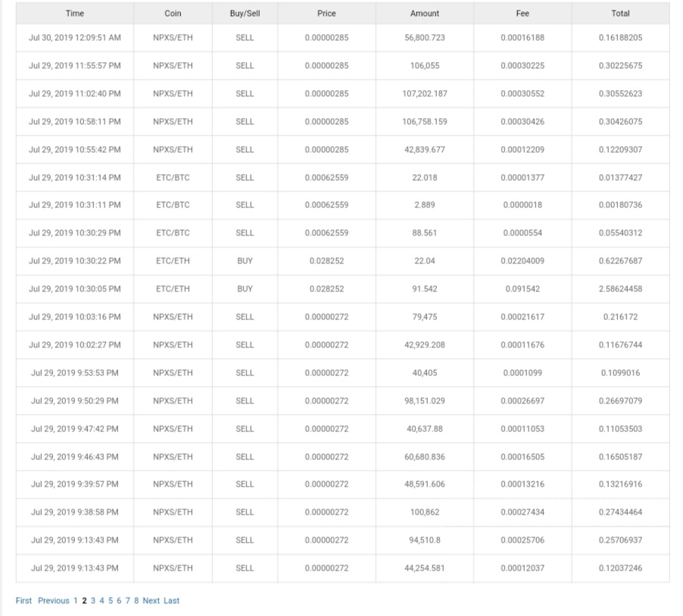Select time Jul 29, 2019 10:30:05 PM

[x=74, y=288]
